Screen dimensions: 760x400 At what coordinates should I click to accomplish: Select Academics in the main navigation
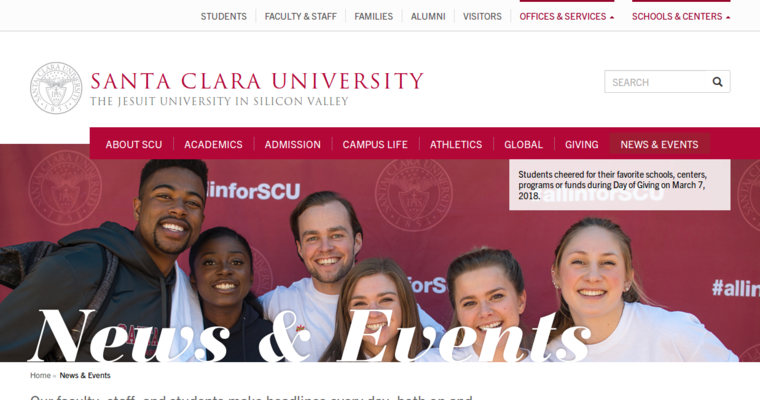pos(213,144)
